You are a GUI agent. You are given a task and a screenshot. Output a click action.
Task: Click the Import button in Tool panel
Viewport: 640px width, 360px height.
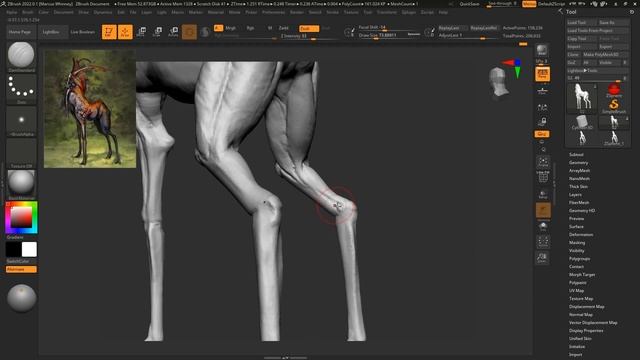pos(582,47)
